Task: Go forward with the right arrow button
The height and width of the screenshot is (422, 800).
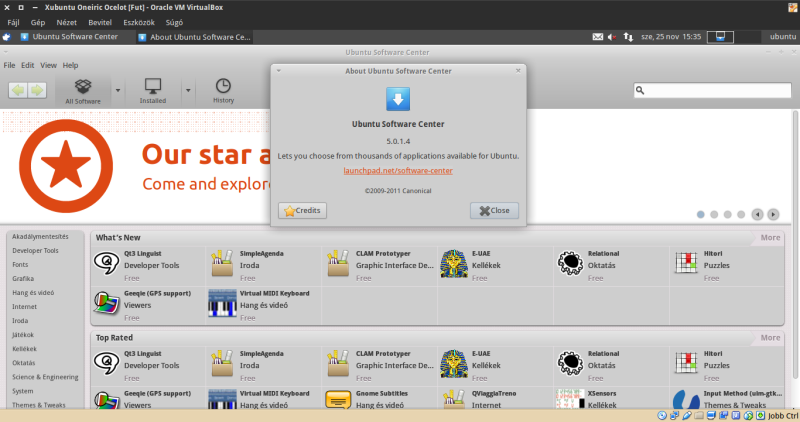Action: pyautogui.click(x=37, y=90)
